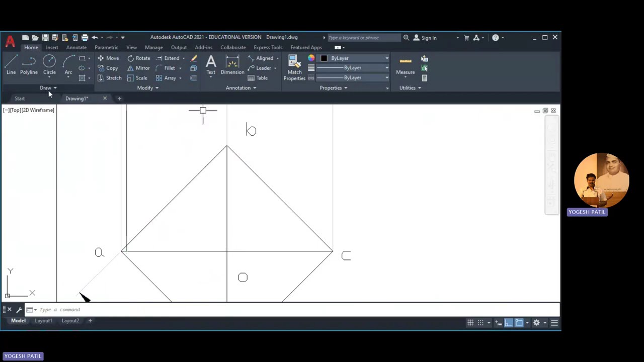The image size is (644, 362).
Task: Activate the Mirror command
Action: [x=138, y=68]
